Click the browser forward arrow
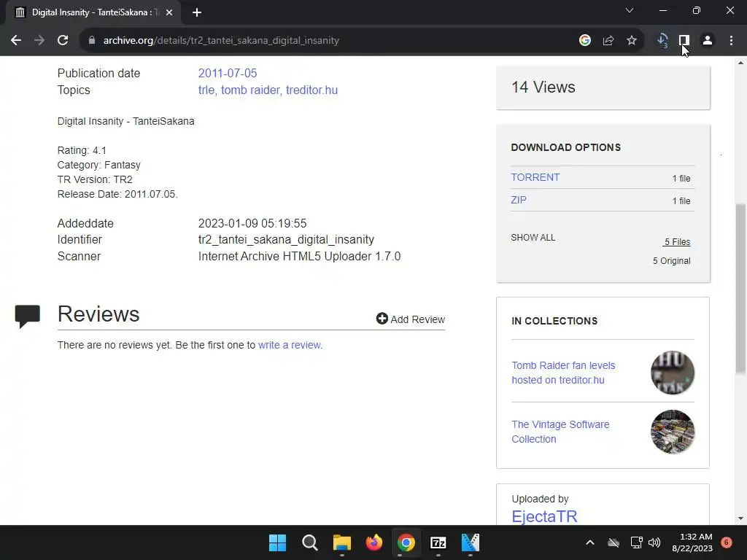747x560 pixels. point(39,41)
